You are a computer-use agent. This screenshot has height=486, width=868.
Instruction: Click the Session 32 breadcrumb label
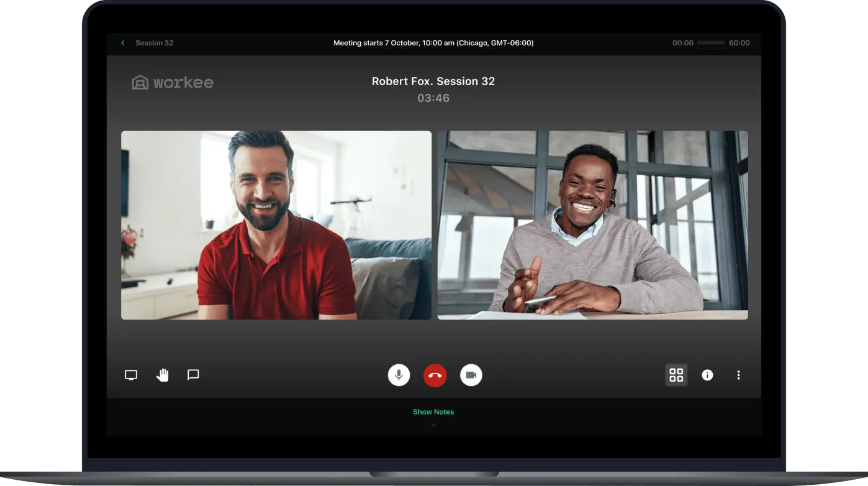154,43
